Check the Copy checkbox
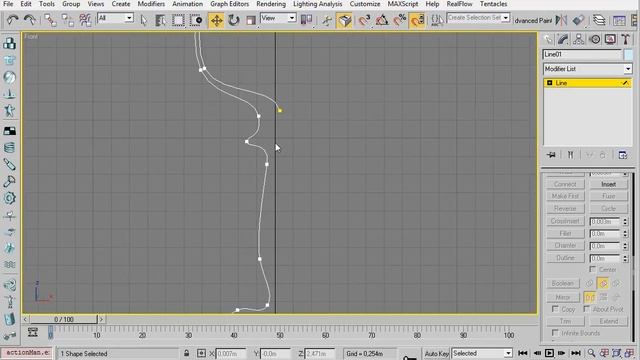Screen dimensions: 640x360 tap(555, 309)
